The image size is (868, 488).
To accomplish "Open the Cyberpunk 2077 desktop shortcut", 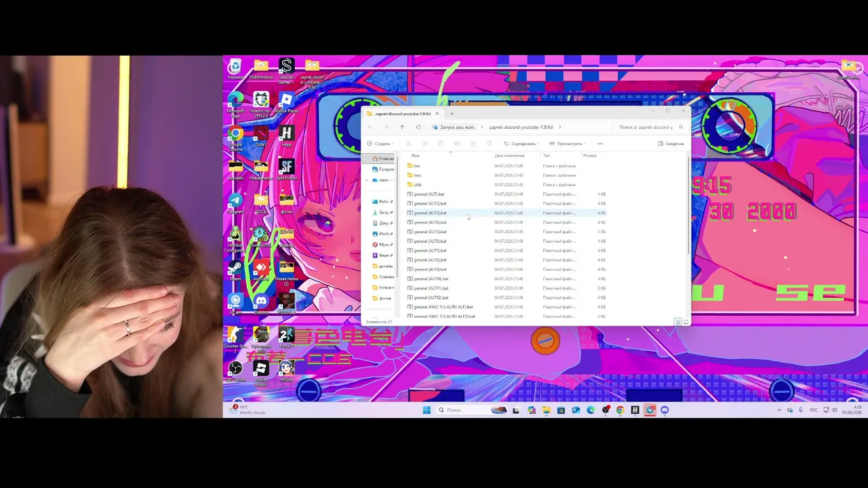I will (261, 338).
